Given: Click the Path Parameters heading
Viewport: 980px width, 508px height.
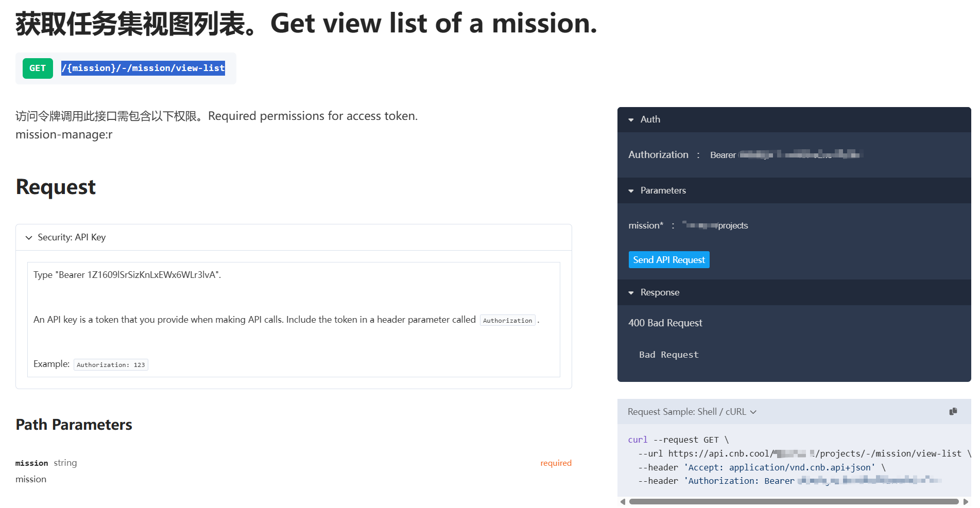Looking at the screenshot, I should (74, 425).
